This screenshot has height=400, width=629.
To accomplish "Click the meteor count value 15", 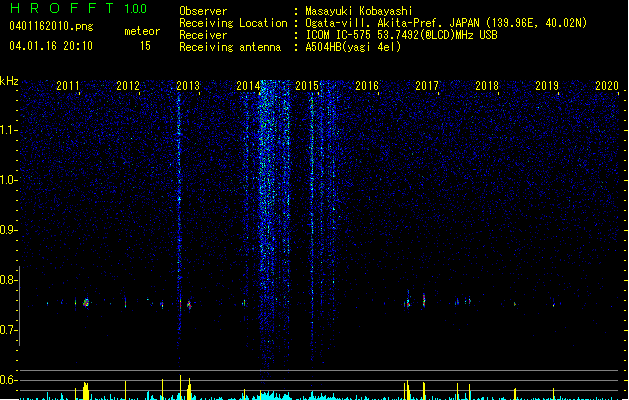I will [145, 46].
